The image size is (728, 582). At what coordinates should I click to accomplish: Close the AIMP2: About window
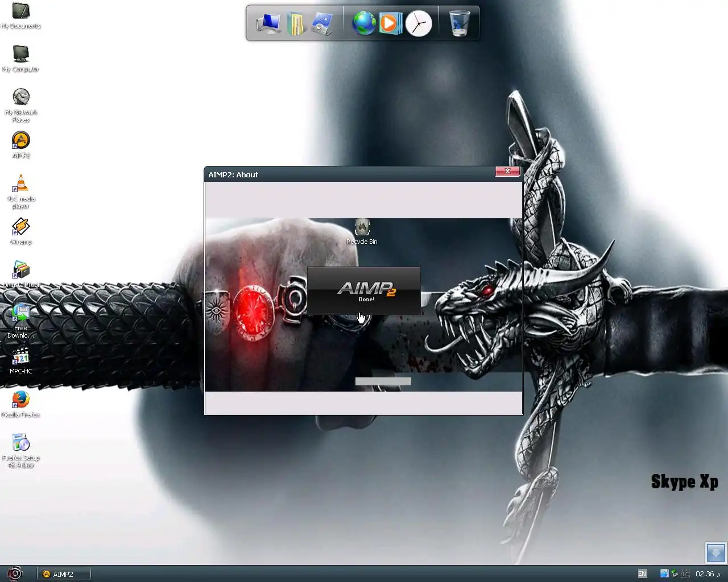[507, 171]
